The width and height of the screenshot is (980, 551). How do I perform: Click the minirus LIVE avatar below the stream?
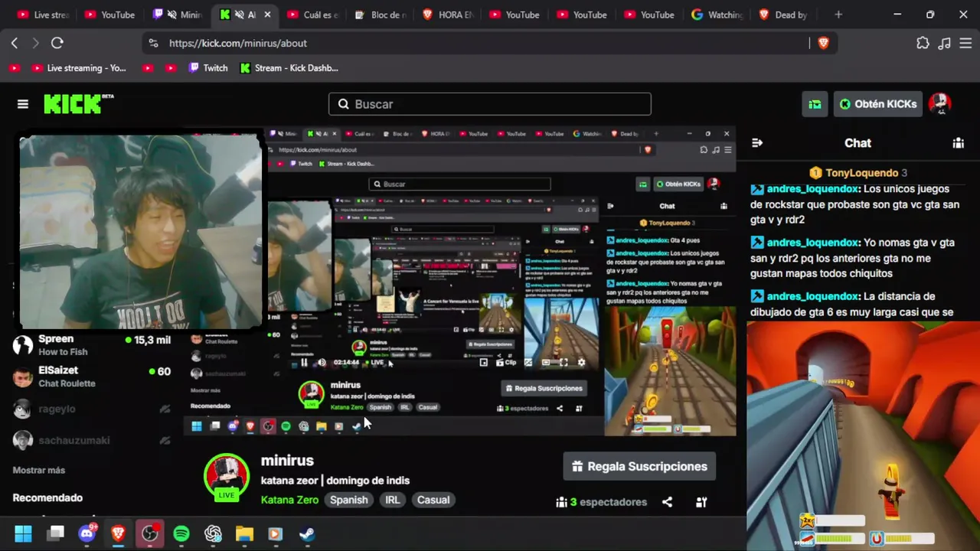pyautogui.click(x=226, y=478)
